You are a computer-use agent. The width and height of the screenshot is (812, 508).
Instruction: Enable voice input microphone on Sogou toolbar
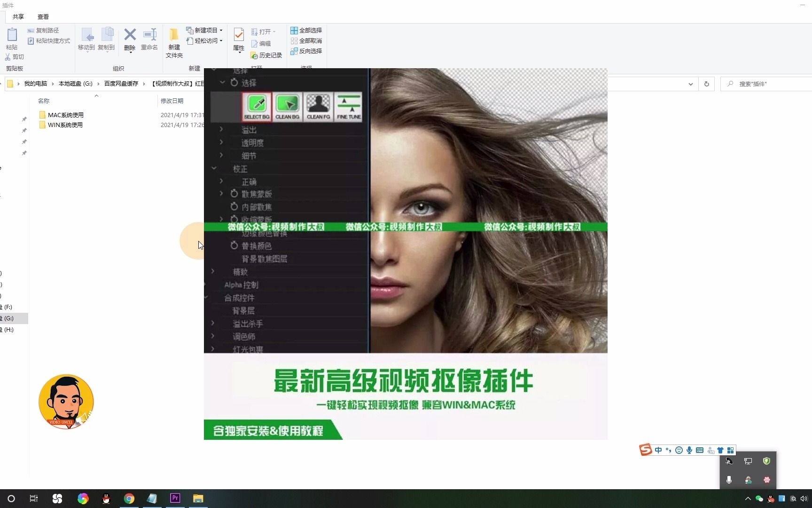[689, 450]
